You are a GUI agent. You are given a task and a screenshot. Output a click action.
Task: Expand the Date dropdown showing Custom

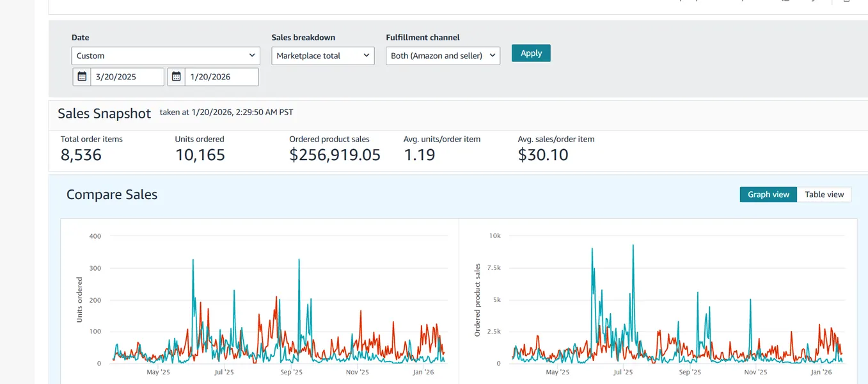[x=166, y=56]
